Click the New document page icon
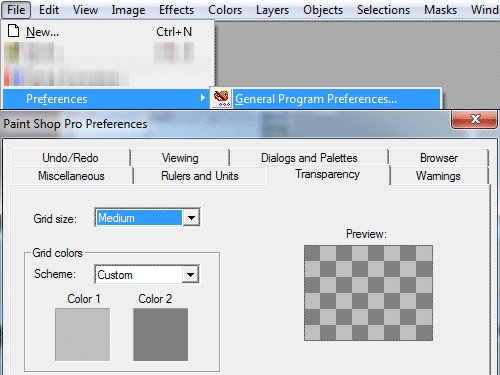 [14, 31]
